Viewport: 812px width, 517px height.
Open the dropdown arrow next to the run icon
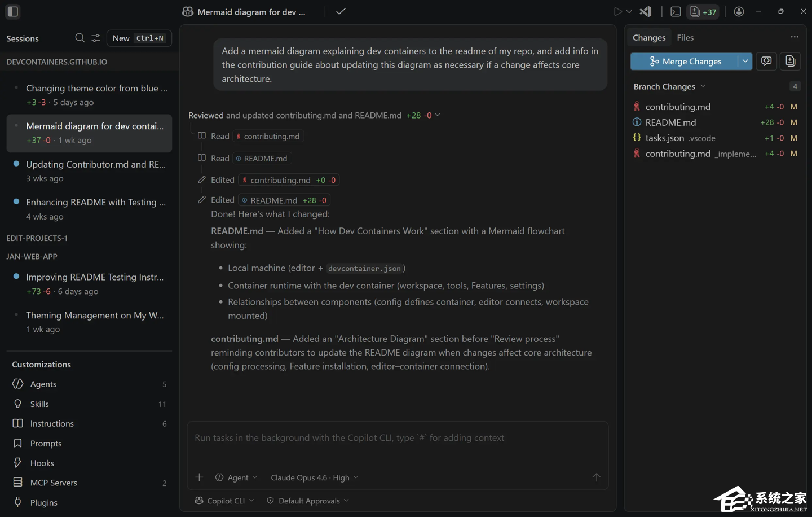629,11
